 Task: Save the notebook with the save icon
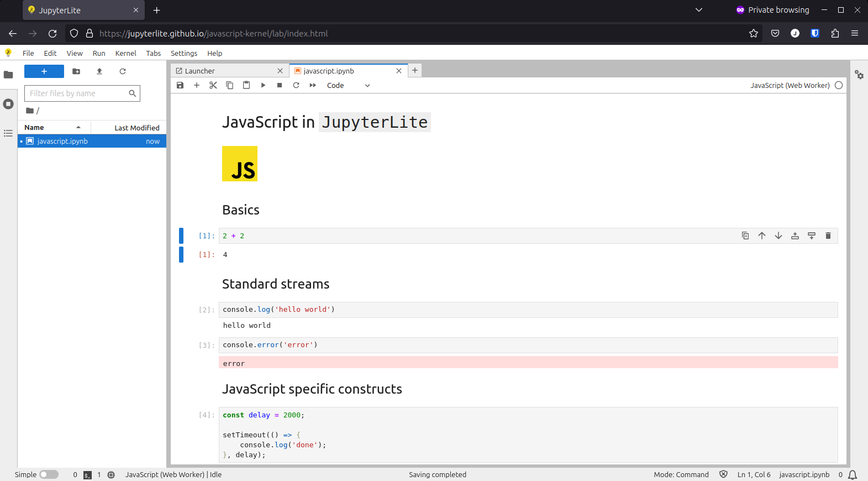[x=180, y=85]
